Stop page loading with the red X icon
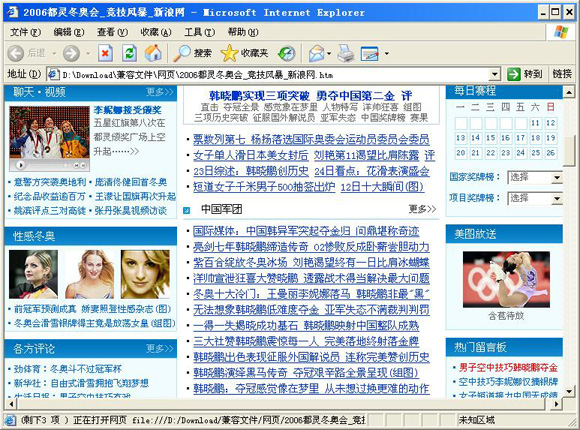580x430 pixels. [x=105, y=54]
